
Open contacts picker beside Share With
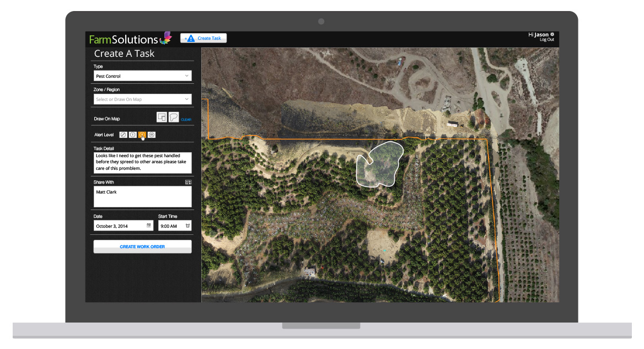(188, 182)
